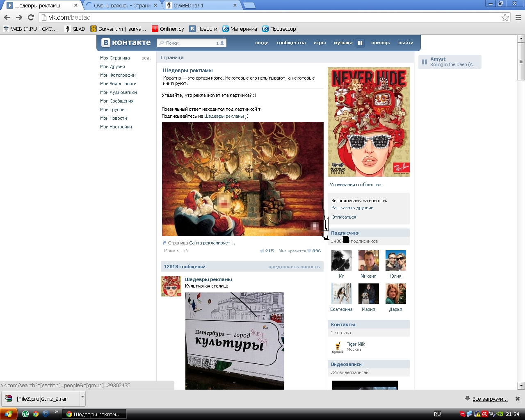Click the page scrollbar down arrow

coord(521,386)
